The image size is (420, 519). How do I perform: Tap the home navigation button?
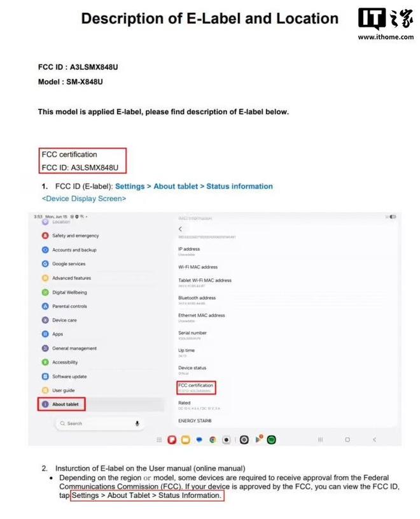pyautogui.click(x=347, y=439)
